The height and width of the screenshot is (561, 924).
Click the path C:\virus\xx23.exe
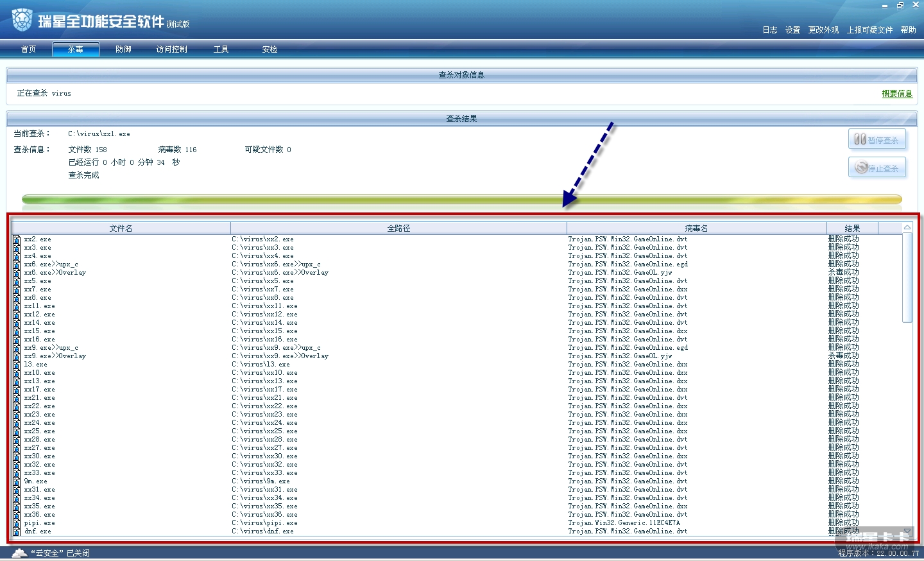265,415
